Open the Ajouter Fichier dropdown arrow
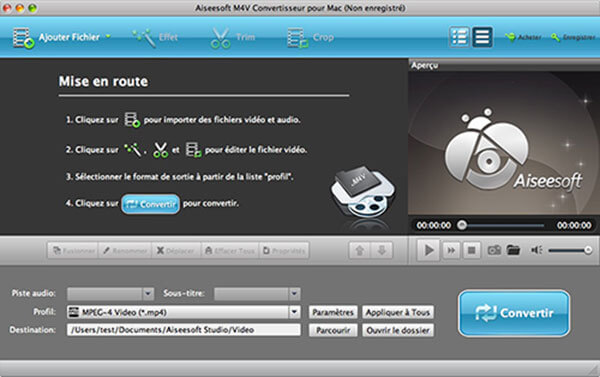Screen dimensions: 600x377 pos(108,36)
